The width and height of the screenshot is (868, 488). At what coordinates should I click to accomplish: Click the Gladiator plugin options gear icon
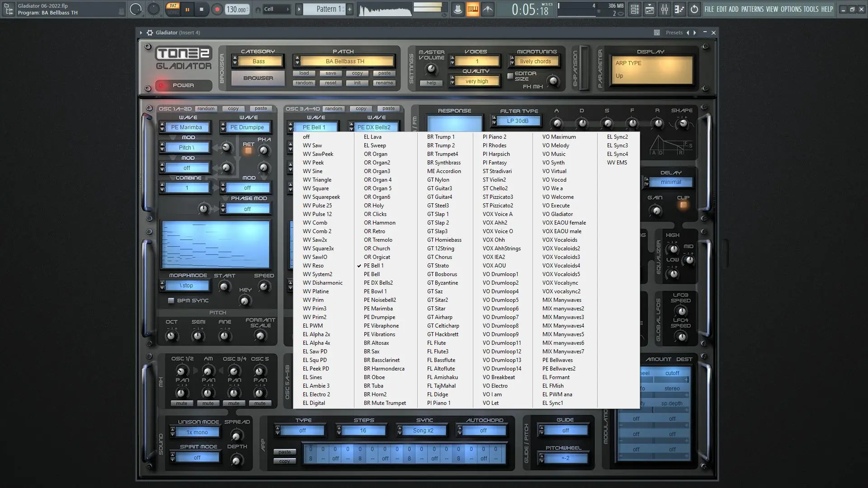(150, 33)
